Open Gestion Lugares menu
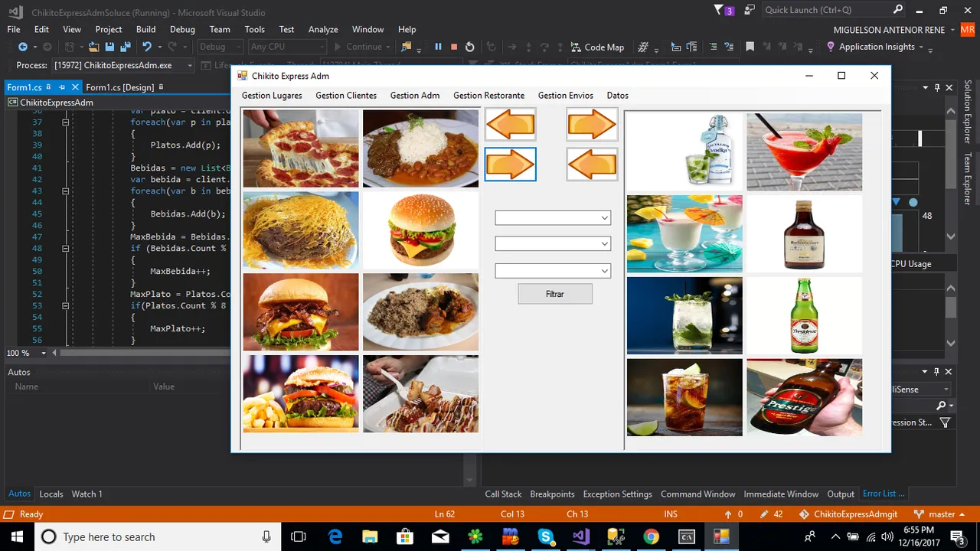Viewport: 980px width, 551px height. (272, 96)
